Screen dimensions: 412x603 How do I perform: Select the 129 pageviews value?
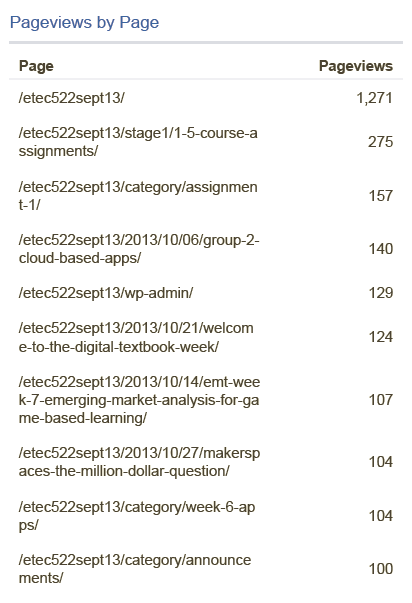click(x=381, y=293)
